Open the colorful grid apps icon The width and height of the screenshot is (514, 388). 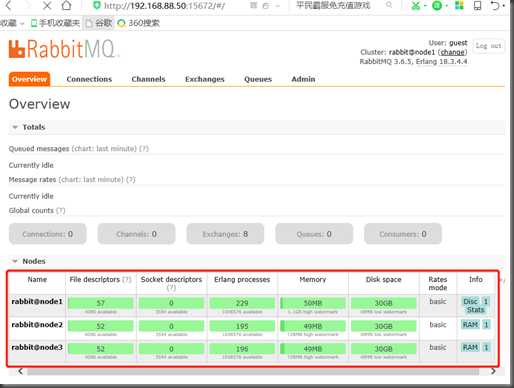459,5
